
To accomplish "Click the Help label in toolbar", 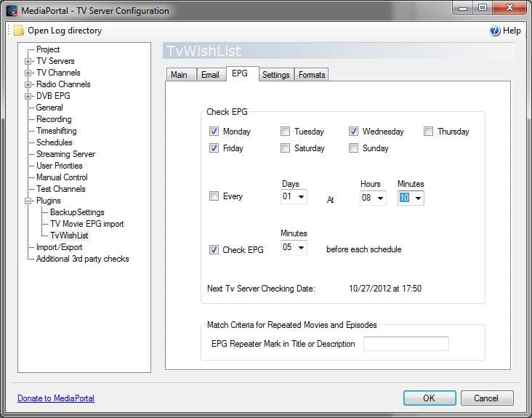I will click(x=512, y=31).
